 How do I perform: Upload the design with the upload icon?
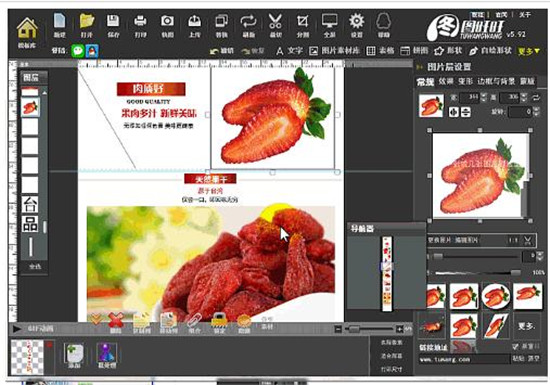click(x=194, y=25)
